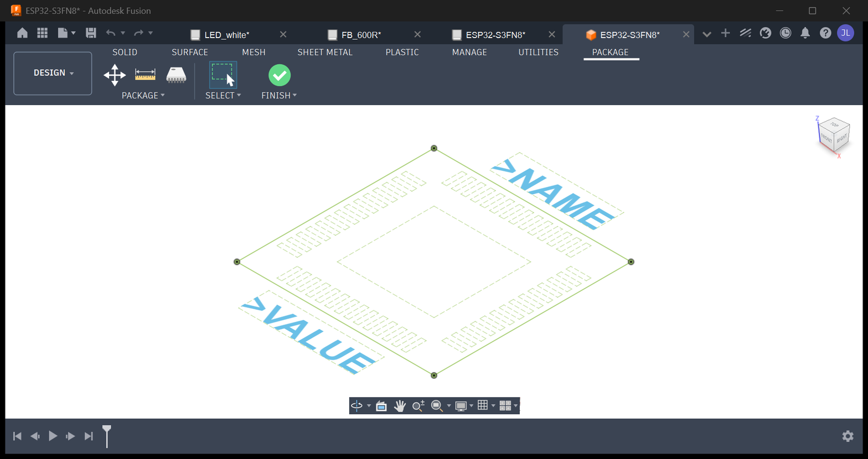The width and height of the screenshot is (868, 459).
Task: Open Grid and Snaps settings
Action: point(483,406)
